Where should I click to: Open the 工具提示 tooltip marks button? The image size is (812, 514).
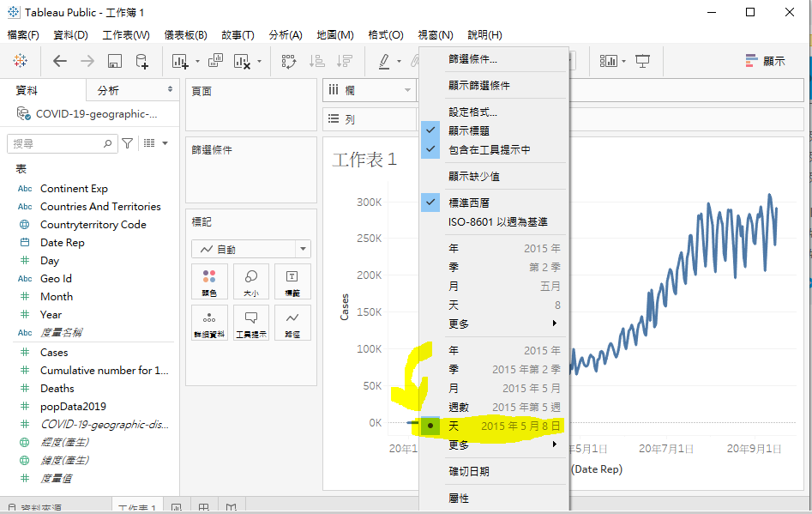click(x=251, y=323)
